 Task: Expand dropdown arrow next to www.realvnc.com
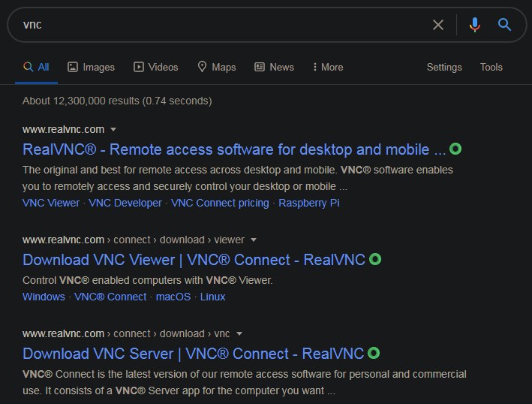click(113, 129)
